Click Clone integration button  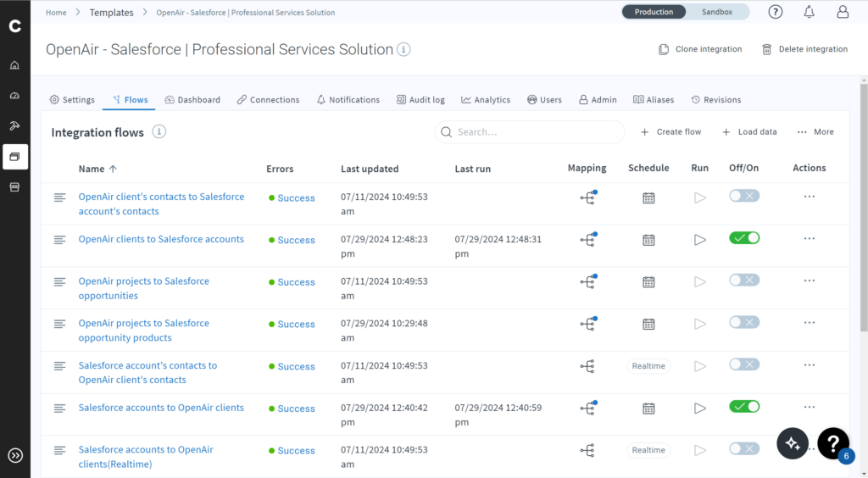tap(699, 49)
